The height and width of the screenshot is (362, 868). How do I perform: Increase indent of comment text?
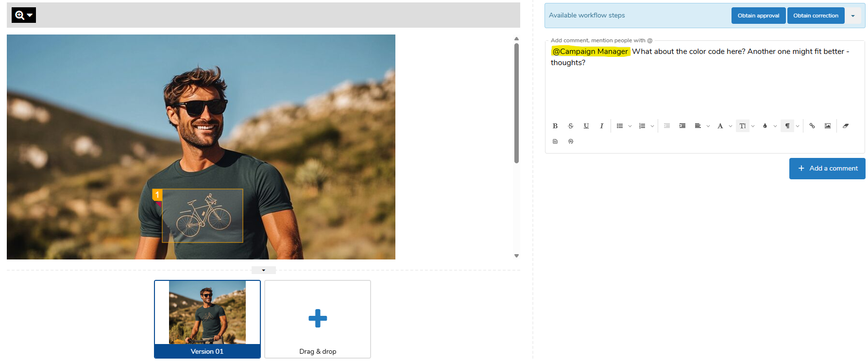pos(682,126)
